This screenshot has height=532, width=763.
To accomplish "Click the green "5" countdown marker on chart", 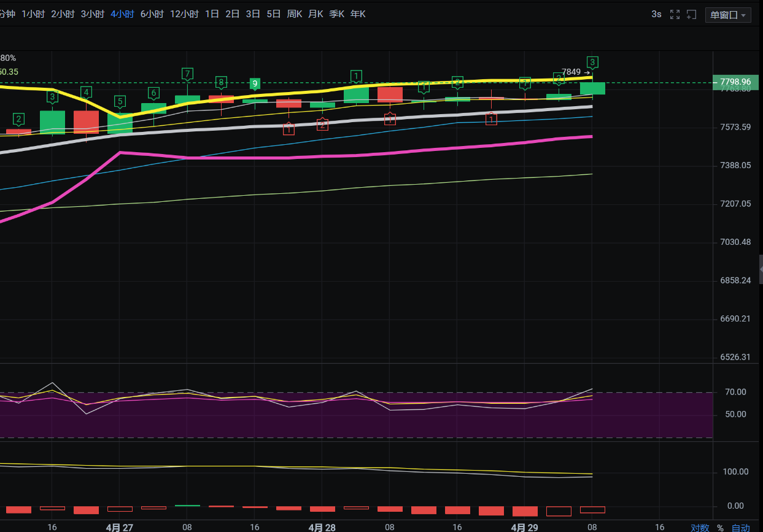I will tap(120, 101).
